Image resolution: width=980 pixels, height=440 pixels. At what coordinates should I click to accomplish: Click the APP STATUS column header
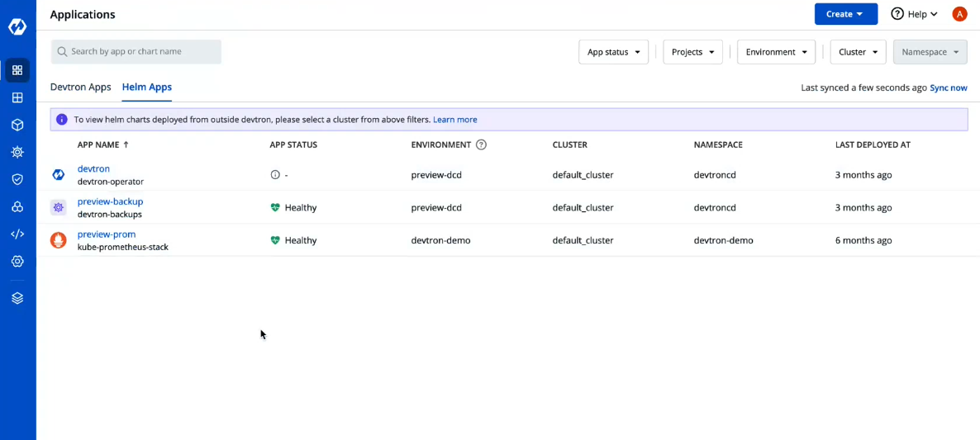pos(293,144)
